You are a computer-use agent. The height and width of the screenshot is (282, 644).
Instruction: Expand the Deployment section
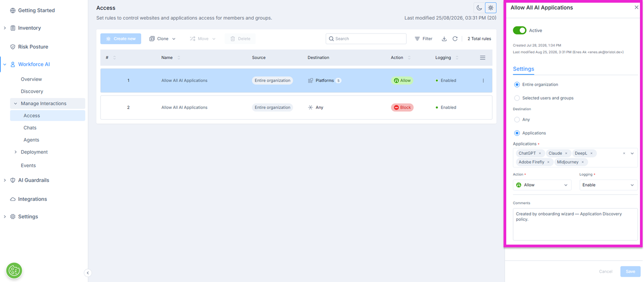15,152
